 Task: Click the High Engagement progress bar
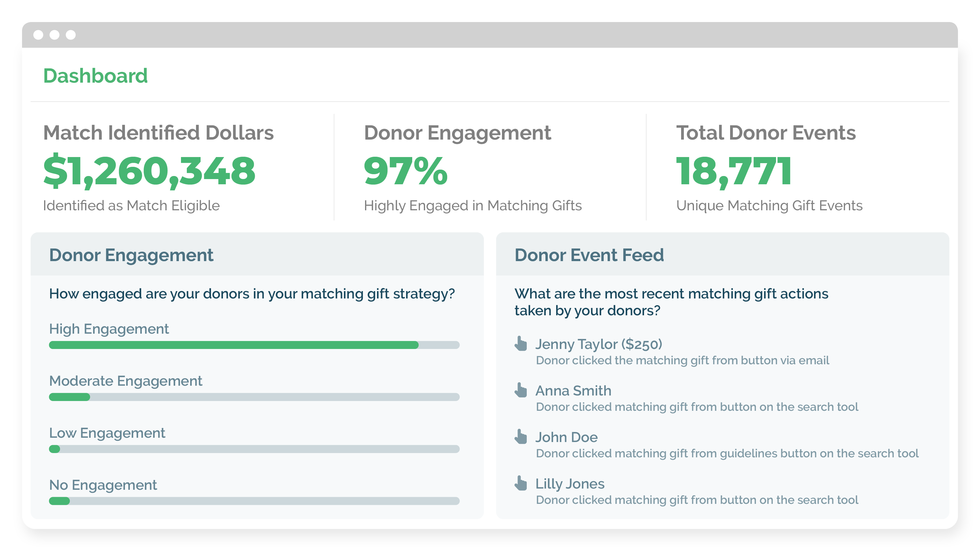coord(254,345)
